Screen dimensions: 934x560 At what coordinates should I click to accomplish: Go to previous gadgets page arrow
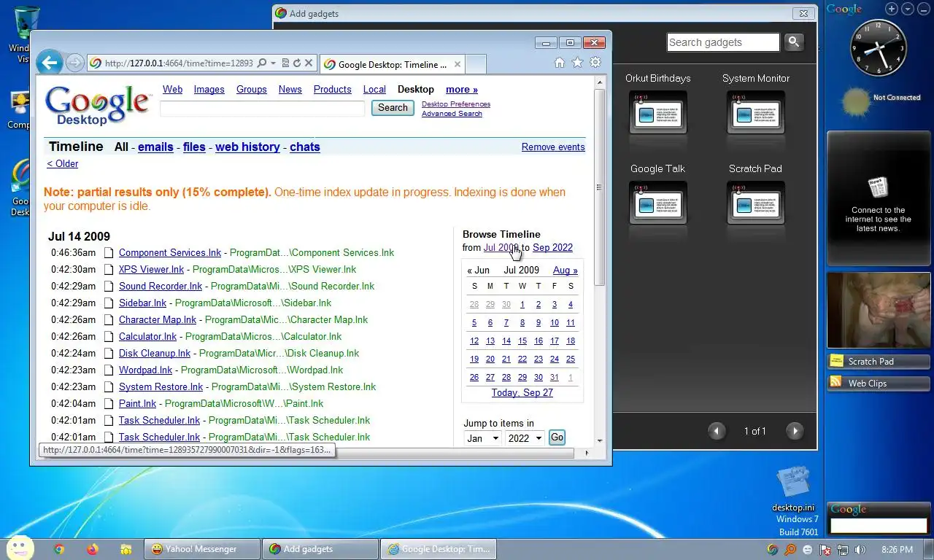717,431
